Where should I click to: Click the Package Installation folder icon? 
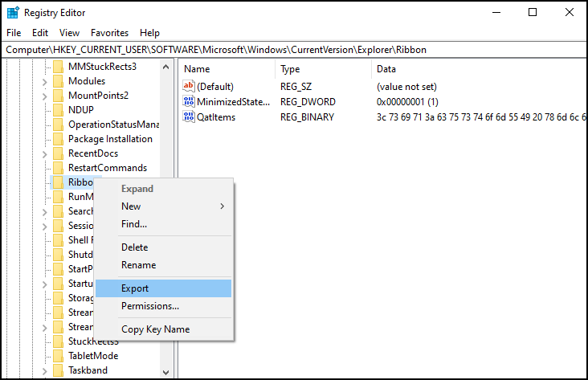tap(58, 139)
